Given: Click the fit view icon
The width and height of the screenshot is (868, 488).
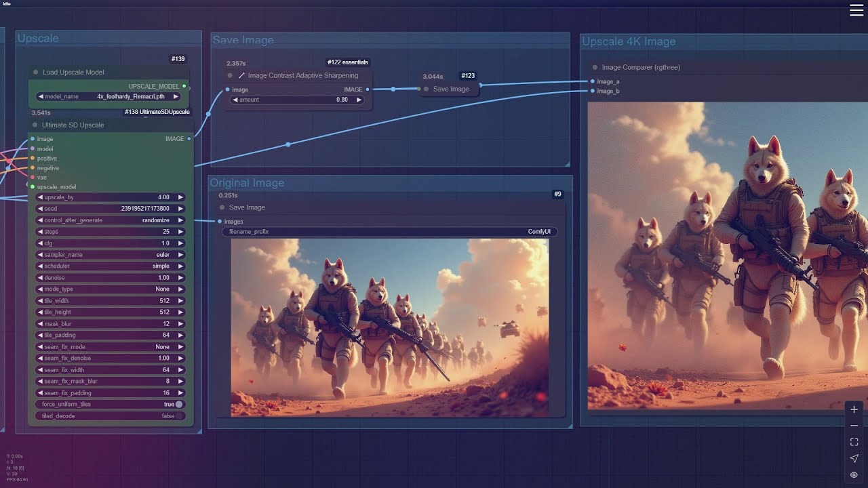Looking at the screenshot, I should (x=854, y=442).
